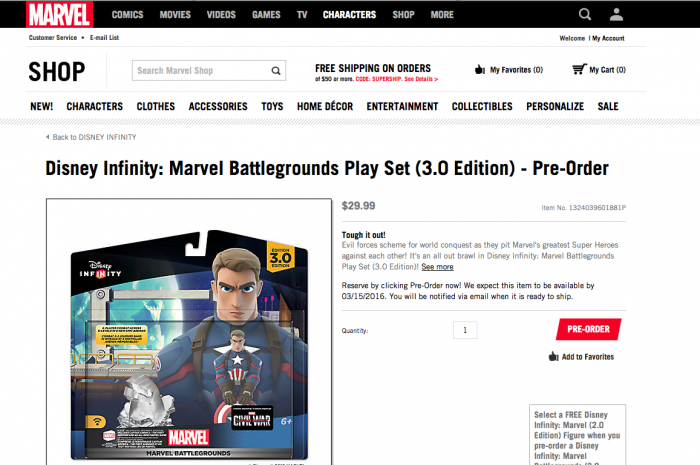Image resolution: width=700 pixels, height=465 pixels.
Task: Select the Toys shop category
Action: (272, 107)
